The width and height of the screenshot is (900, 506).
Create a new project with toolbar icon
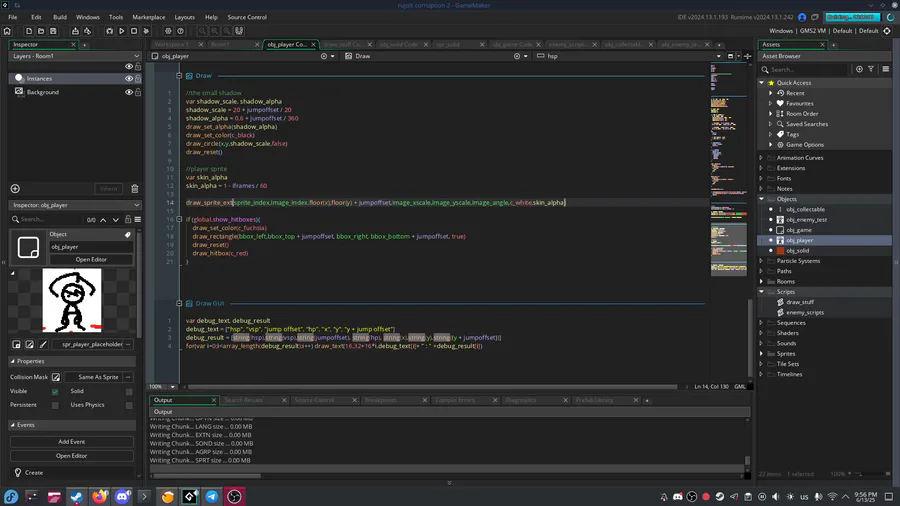tap(29, 31)
